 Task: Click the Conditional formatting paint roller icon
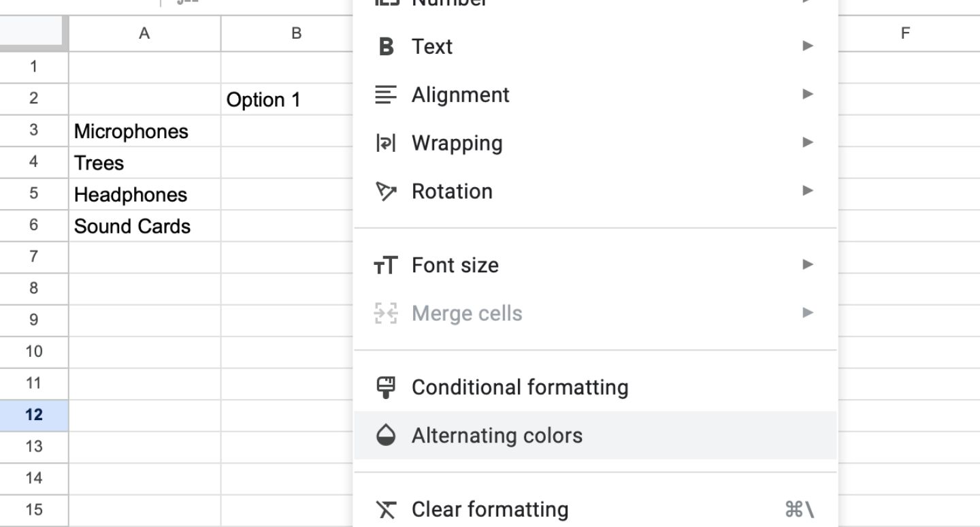pyautogui.click(x=386, y=387)
